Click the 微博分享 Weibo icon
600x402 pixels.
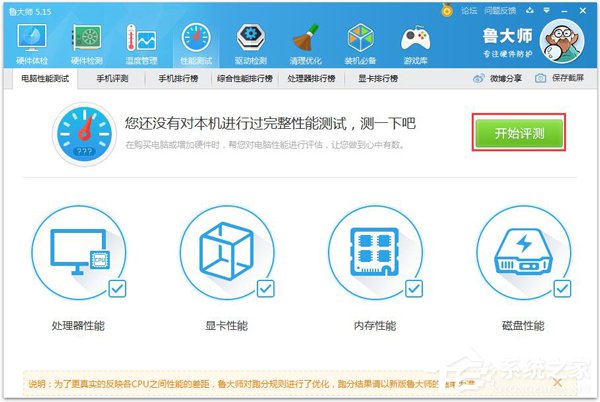tap(479, 78)
